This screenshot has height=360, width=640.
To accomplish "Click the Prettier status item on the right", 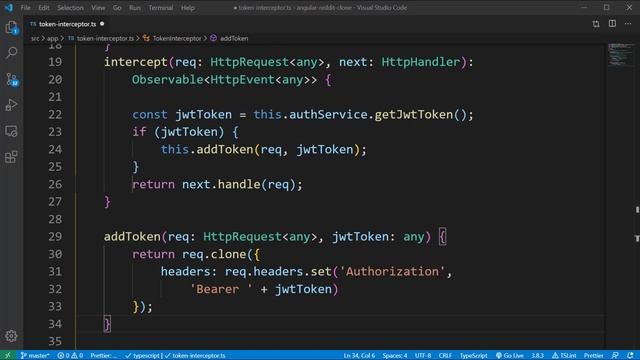I will [593, 356].
